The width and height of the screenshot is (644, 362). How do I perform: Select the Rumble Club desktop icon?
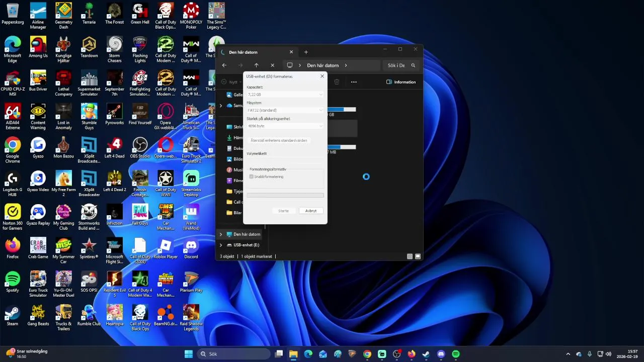point(89,315)
